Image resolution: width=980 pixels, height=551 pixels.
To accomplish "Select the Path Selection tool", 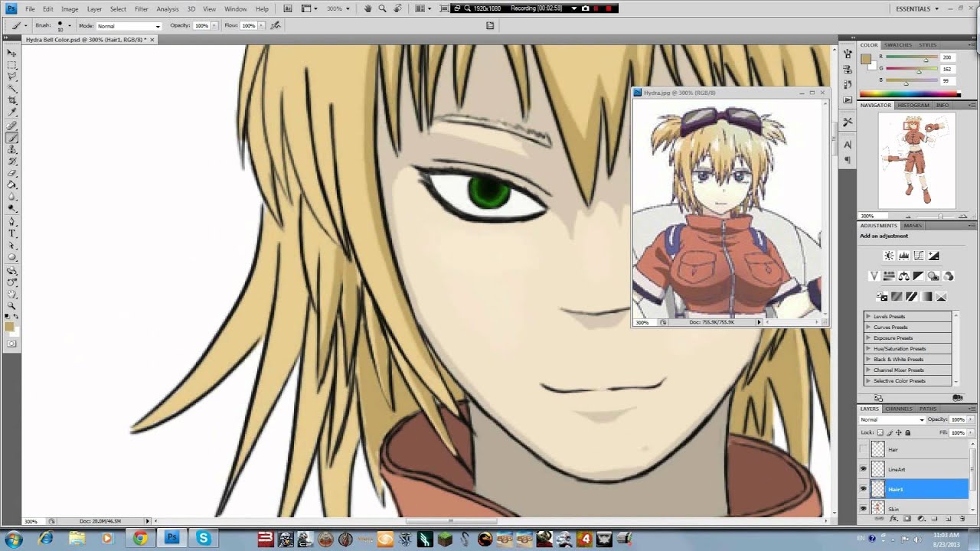I will point(11,246).
